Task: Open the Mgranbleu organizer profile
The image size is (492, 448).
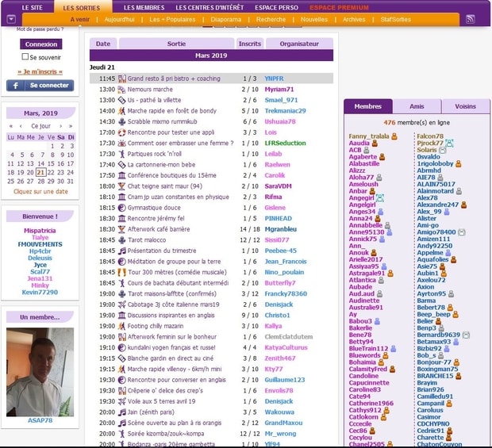Action: pyautogui.click(x=280, y=229)
